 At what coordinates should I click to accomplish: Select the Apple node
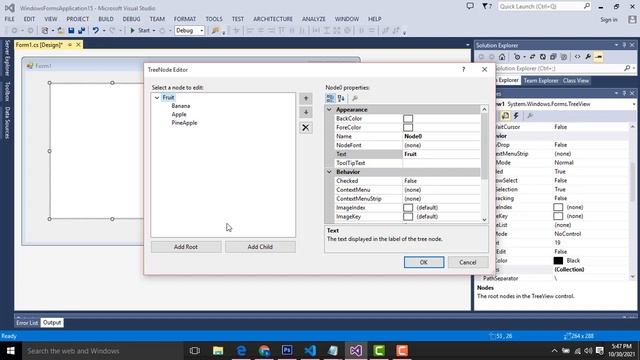click(x=179, y=114)
